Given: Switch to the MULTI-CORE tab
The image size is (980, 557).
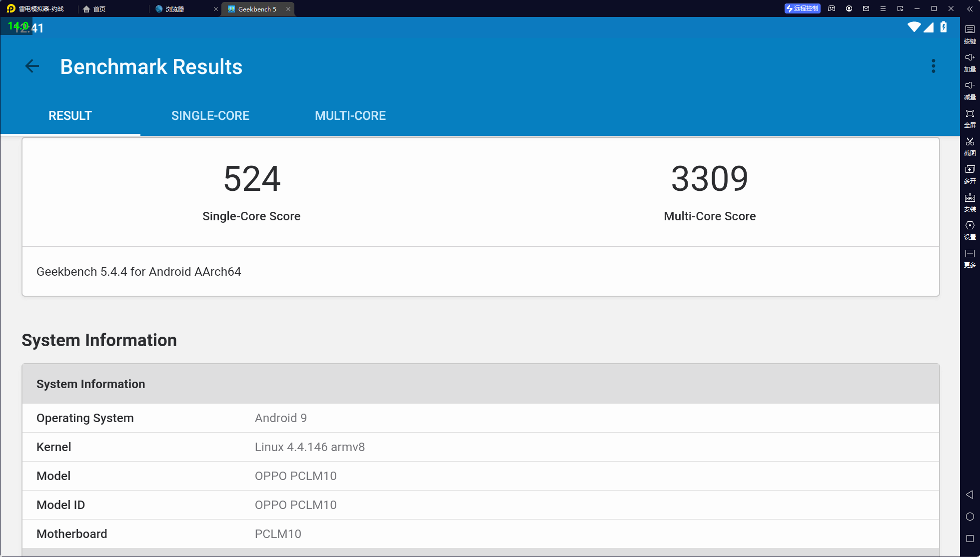Looking at the screenshot, I should point(350,115).
